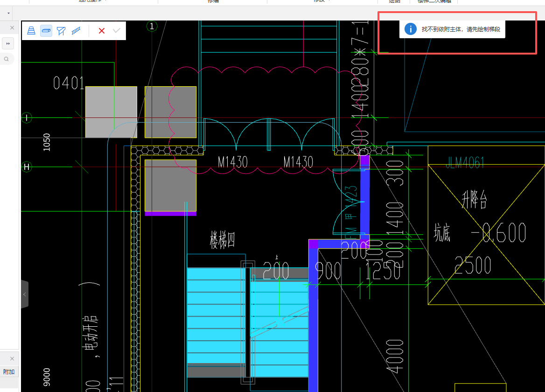The image size is (545, 392).
Task: Click the -0.600 pit elevation text
Action: (499, 232)
